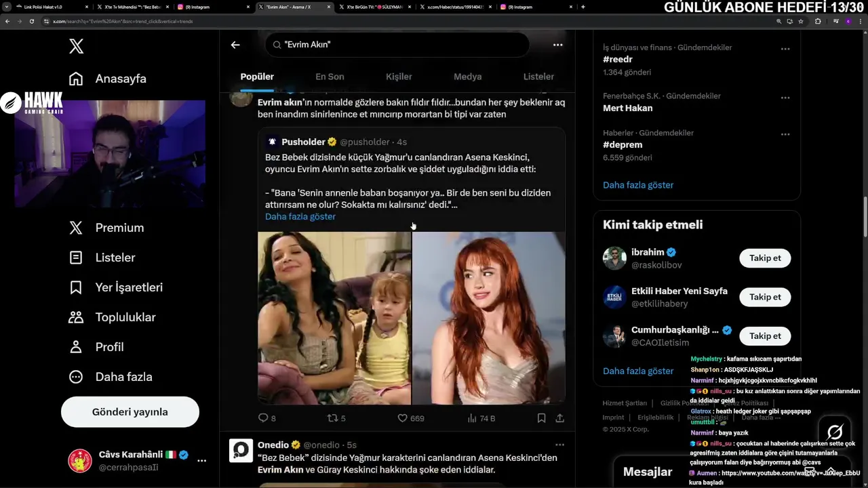Open the quoted Pusholder account name

pos(304,142)
